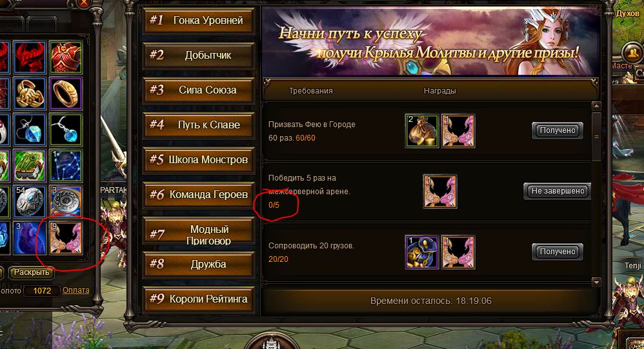Switch to the Добытчик event tab
Viewport: 644px width, 349px height.
coord(199,55)
